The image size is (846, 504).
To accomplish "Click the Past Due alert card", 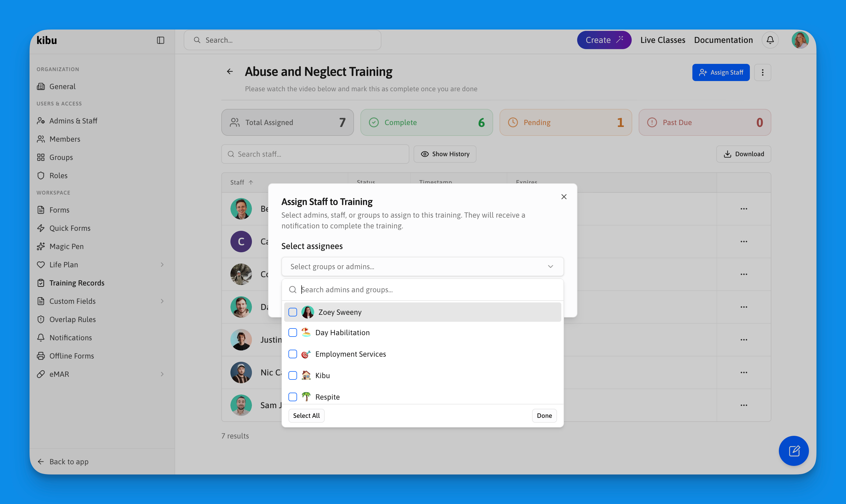I will coord(705,122).
